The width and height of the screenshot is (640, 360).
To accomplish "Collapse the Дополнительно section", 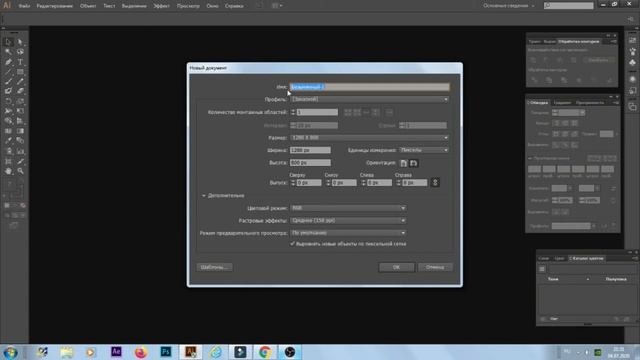I will click(204, 196).
